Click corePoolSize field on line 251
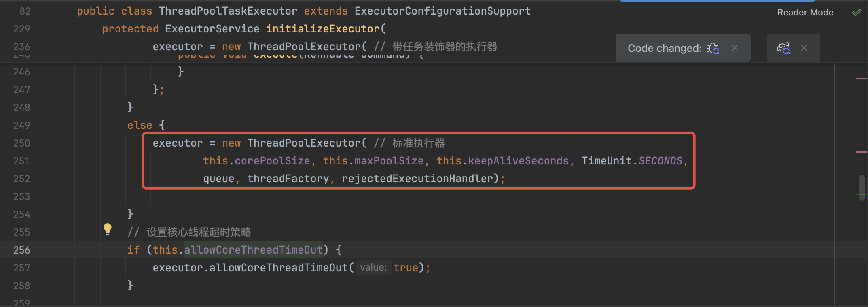This screenshot has width=868, height=307. pos(272,161)
